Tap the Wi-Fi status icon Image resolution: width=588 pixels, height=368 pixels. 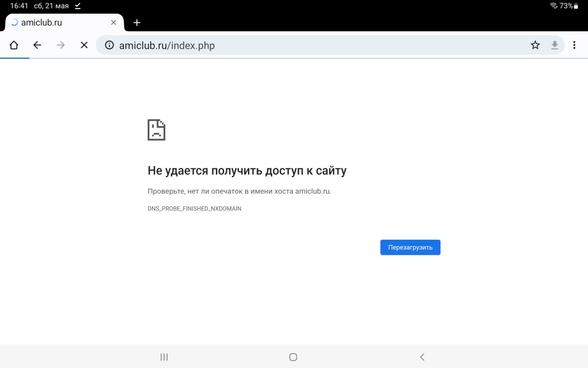(554, 6)
